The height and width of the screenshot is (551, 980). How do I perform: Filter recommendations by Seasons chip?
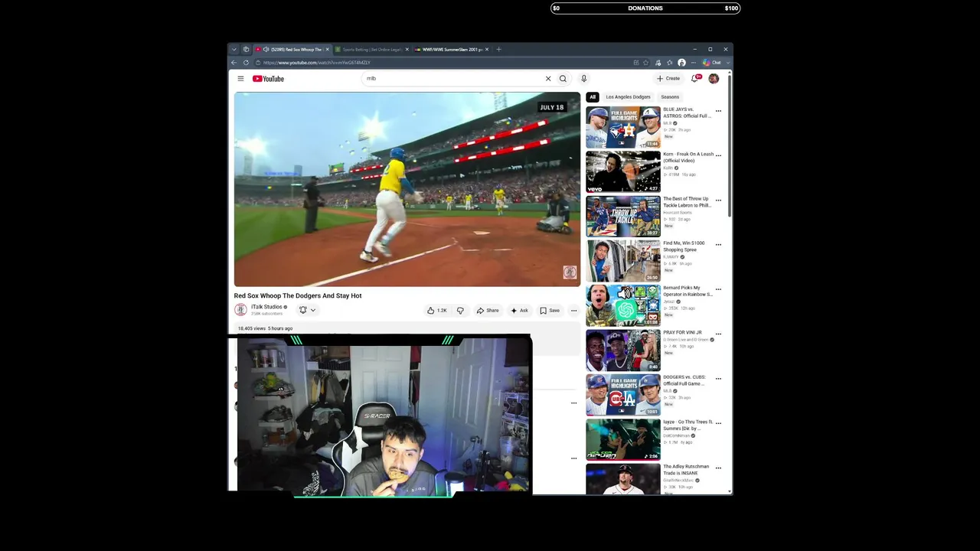(670, 97)
